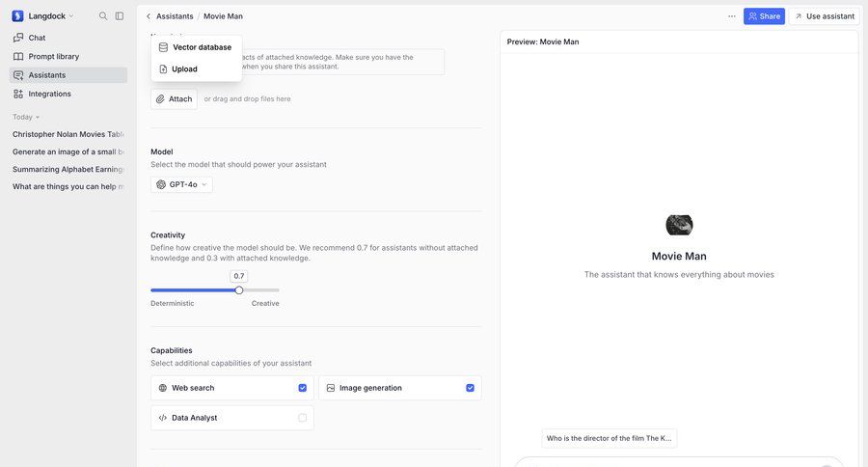Click the Langdock logo icon

click(x=17, y=16)
